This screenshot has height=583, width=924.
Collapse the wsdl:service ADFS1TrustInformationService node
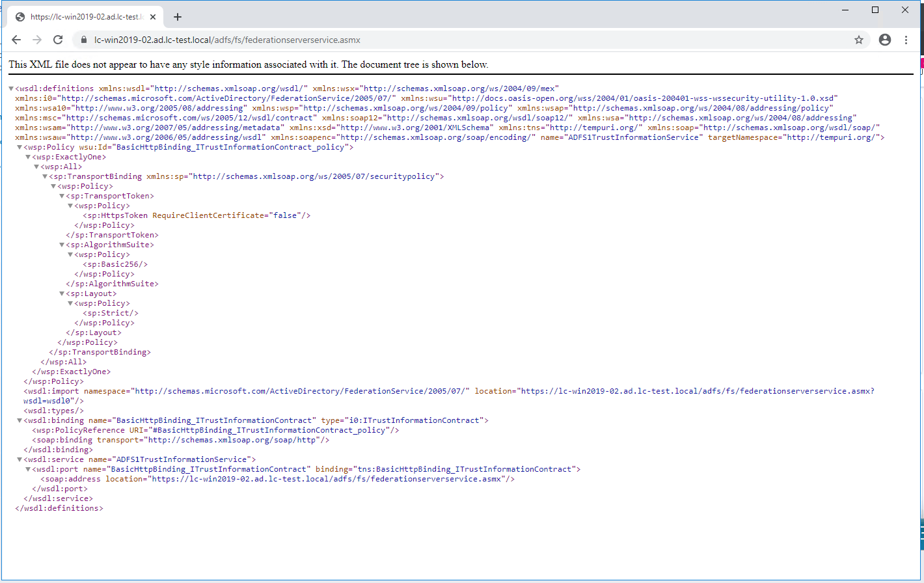(20, 459)
